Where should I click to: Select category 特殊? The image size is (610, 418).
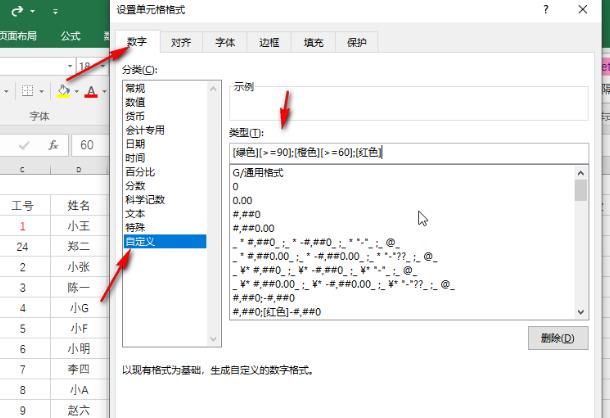[x=165, y=227]
